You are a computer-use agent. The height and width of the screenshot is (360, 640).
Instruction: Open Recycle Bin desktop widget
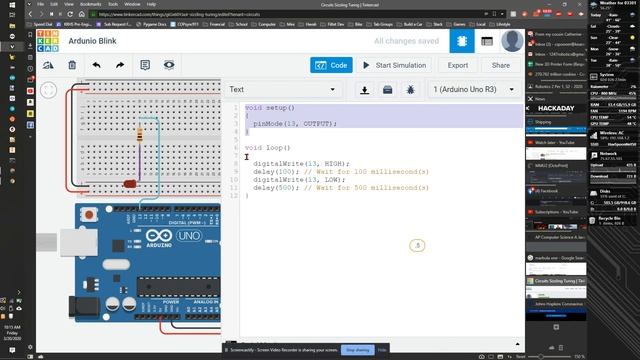pos(612,220)
